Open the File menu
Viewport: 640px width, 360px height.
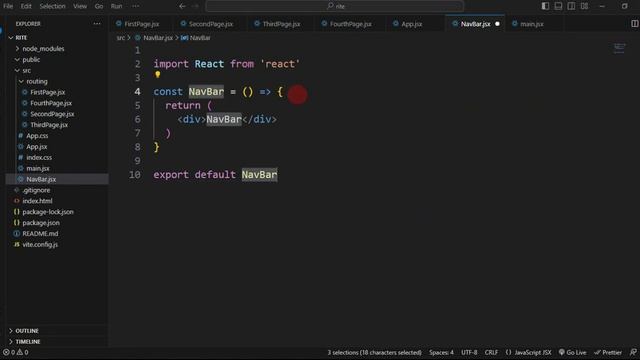(x=8, y=6)
